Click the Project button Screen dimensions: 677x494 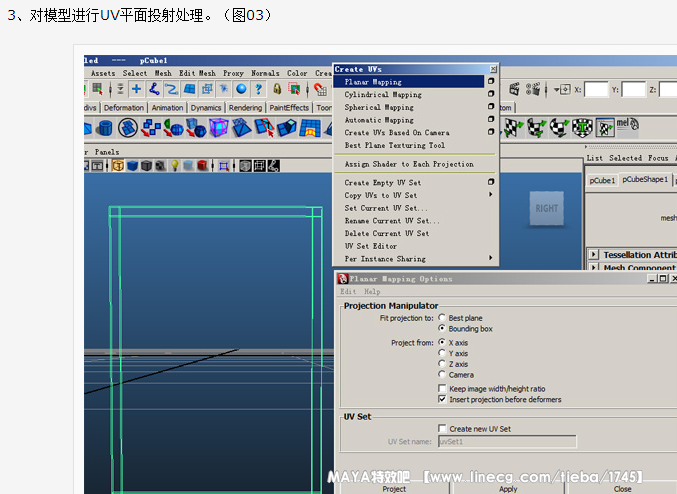pos(394,489)
